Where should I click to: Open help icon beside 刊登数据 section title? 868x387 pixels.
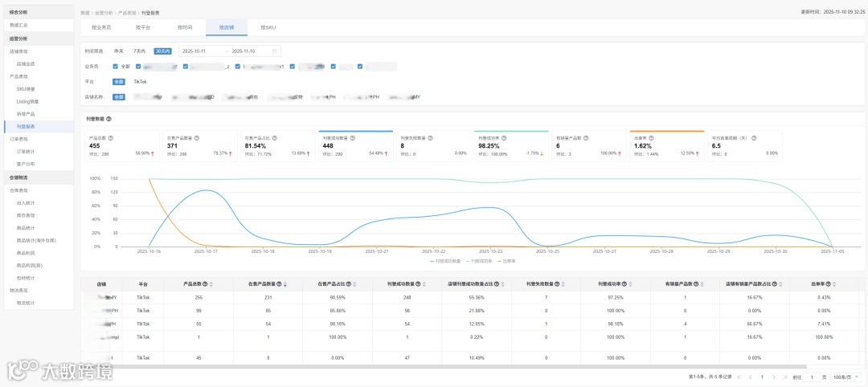pos(109,118)
